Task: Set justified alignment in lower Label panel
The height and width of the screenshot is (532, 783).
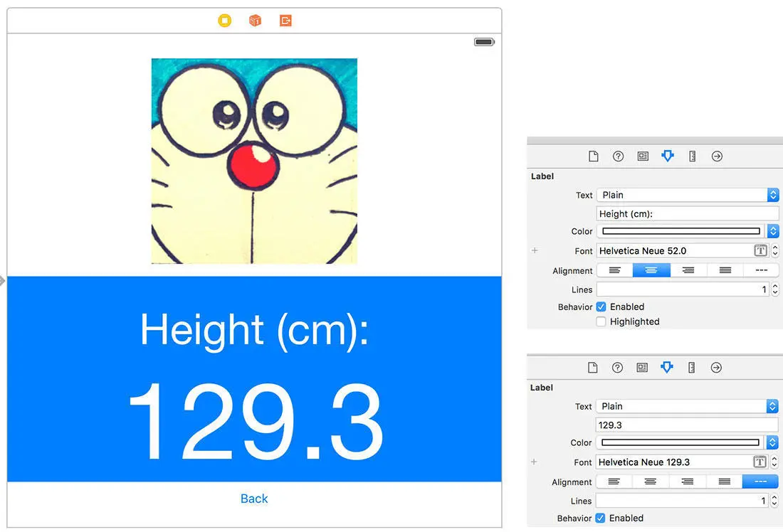Action: 724,482
